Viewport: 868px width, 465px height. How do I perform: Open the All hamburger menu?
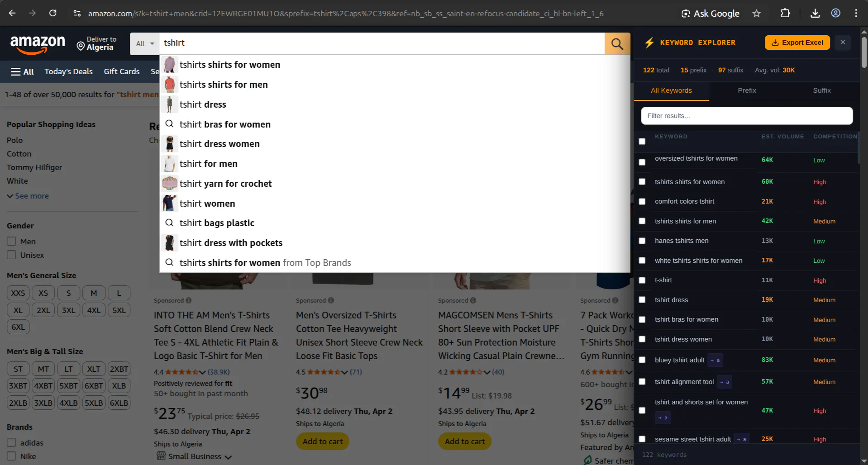click(x=22, y=71)
